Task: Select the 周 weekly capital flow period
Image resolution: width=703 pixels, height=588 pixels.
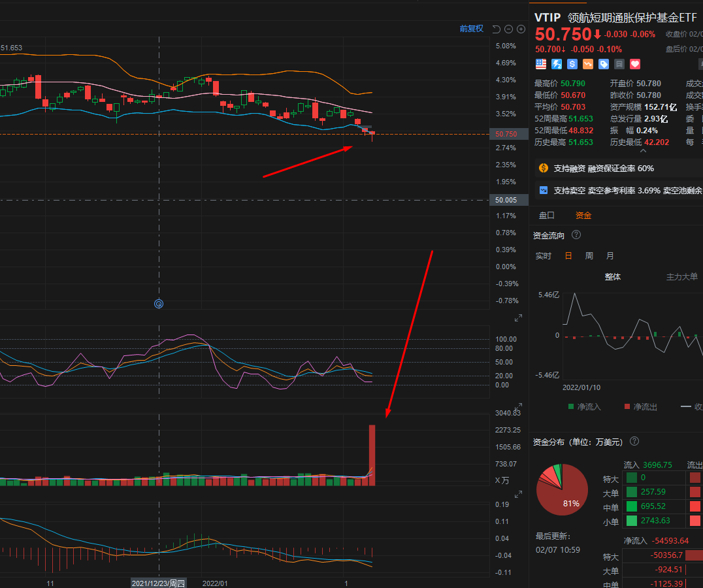Action: [x=589, y=256]
